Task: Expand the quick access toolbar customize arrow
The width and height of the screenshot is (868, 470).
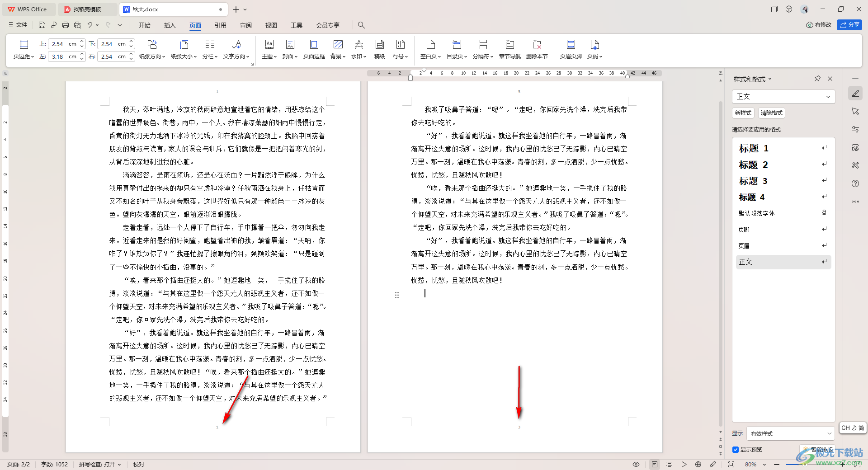Action: pyautogui.click(x=120, y=25)
